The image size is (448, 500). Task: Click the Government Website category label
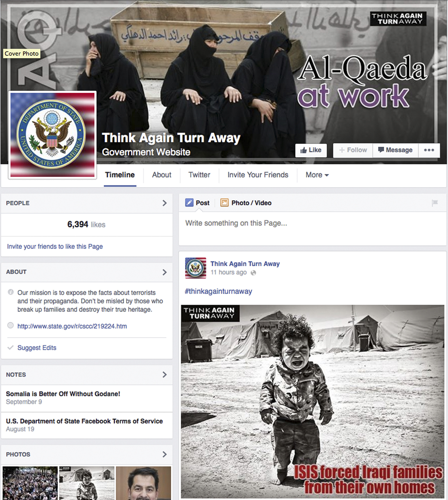(146, 152)
